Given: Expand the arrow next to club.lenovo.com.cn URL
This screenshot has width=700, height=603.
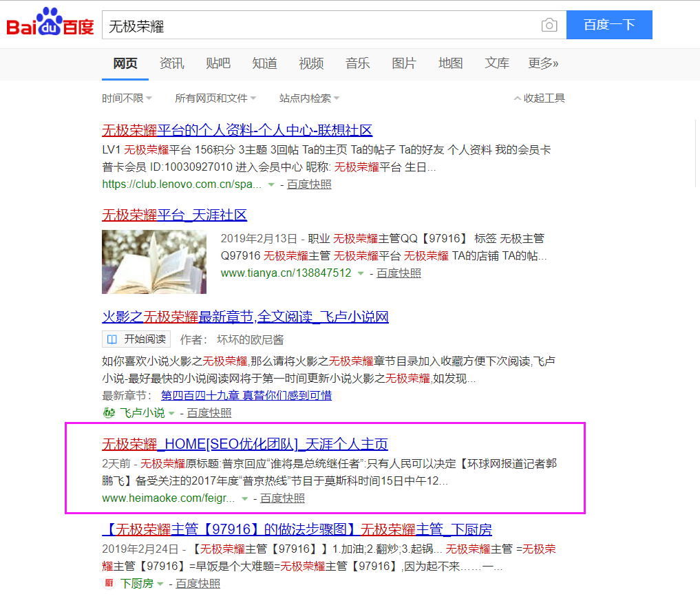Looking at the screenshot, I should coord(271,184).
